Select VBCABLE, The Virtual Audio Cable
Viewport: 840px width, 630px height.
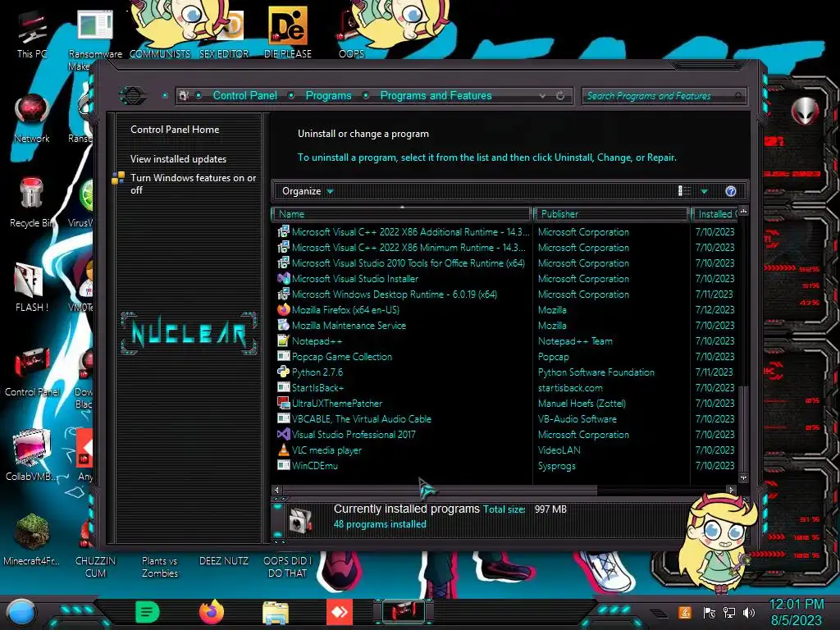(x=505, y=419)
